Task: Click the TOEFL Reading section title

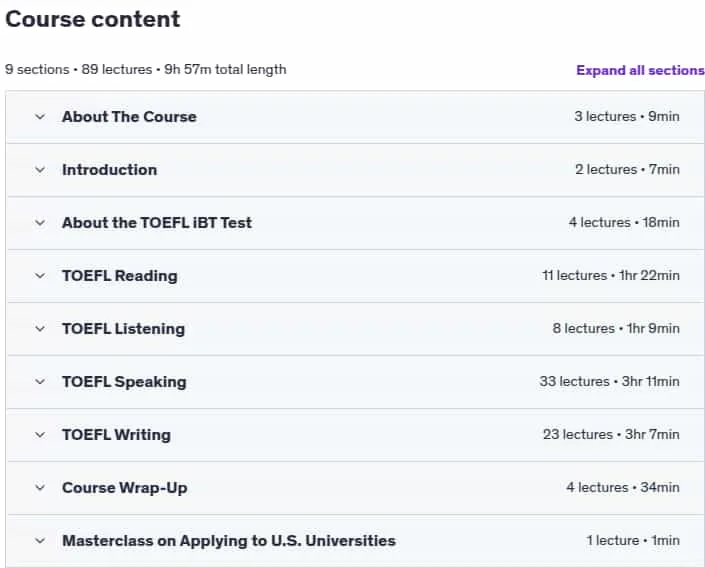Action: pyautogui.click(x=120, y=276)
